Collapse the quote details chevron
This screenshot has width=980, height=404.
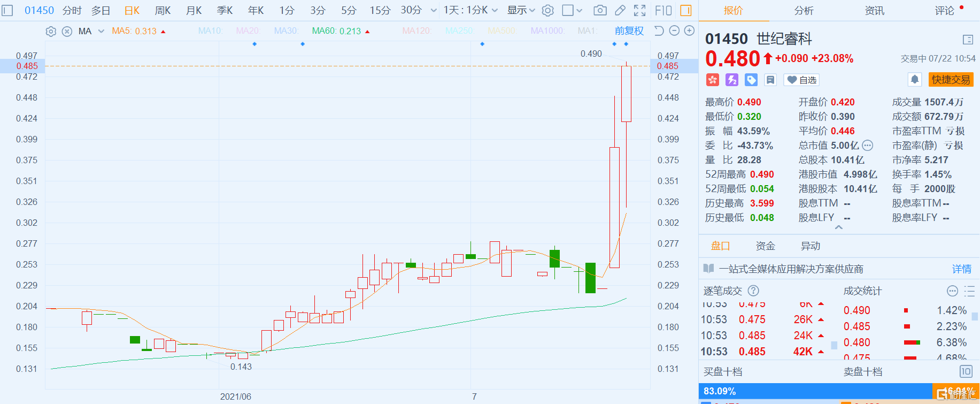point(838,227)
